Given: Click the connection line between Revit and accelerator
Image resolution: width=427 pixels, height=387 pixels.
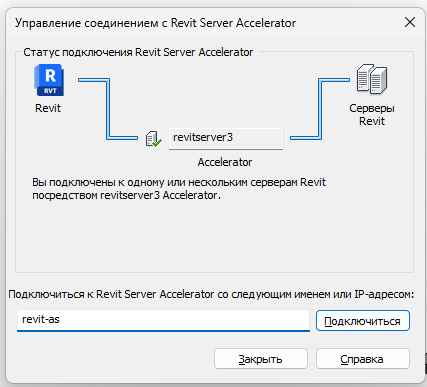Looking at the screenshot, I should coord(108,109).
